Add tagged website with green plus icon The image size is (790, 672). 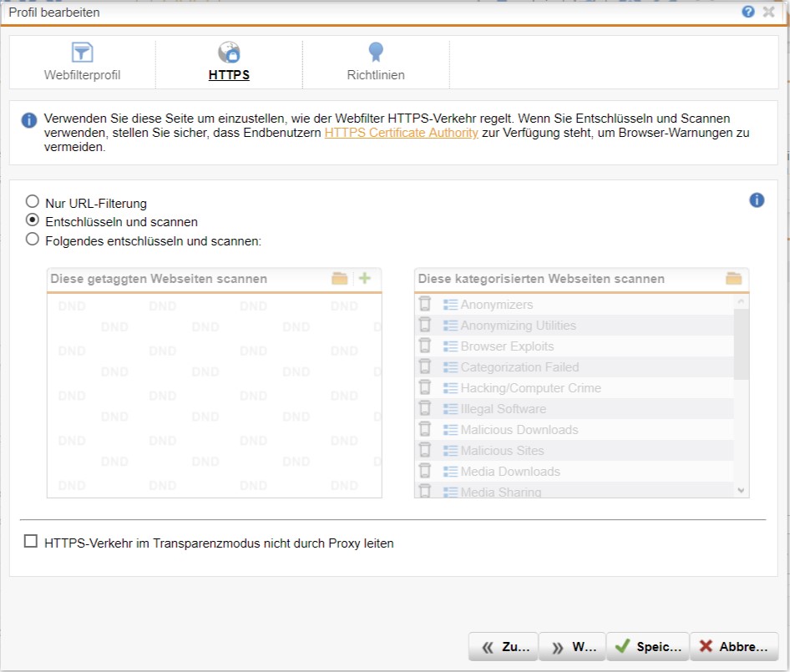click(364, 279)
